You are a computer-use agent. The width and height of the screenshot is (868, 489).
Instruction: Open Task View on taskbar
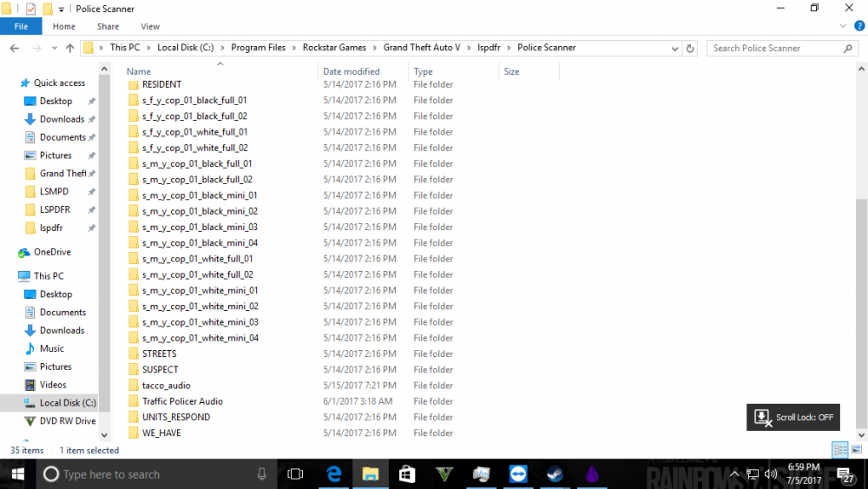click(x=296, y=474)
